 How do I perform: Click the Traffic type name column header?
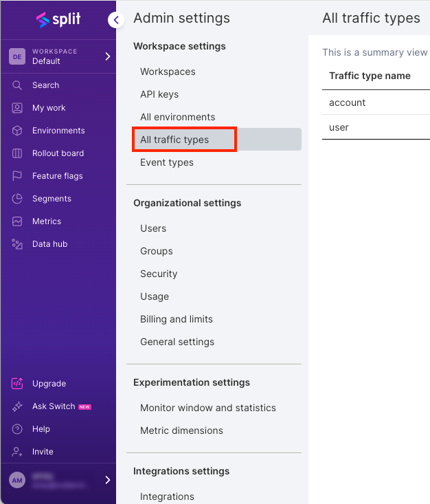pos(370,76)
